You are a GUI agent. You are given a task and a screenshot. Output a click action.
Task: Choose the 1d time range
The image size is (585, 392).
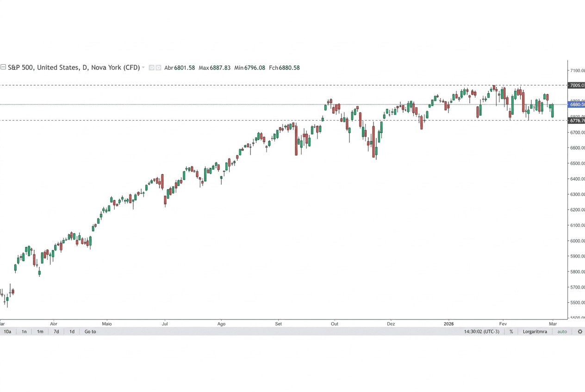point(72,331)
